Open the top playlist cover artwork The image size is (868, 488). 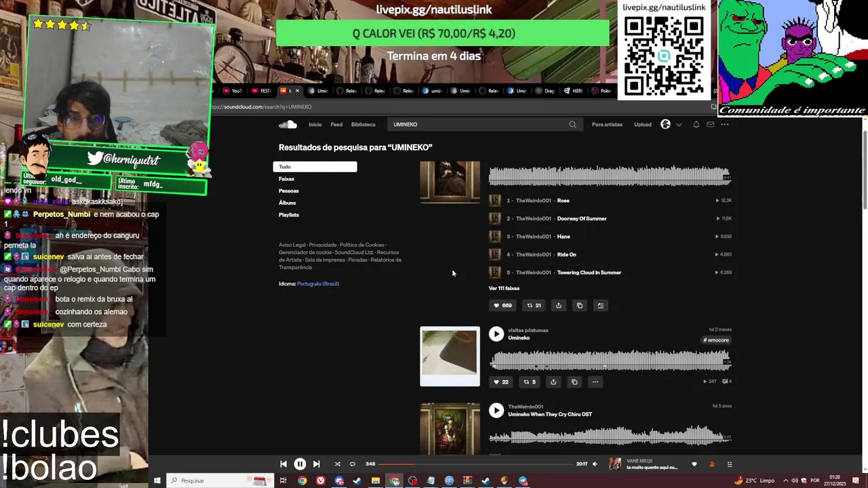[450, 182]
